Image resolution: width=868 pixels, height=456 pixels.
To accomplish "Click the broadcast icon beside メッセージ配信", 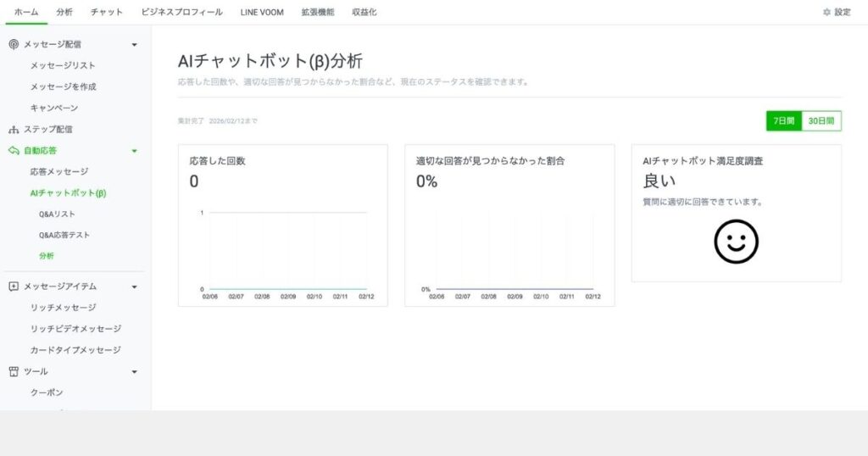I will 14,44.
